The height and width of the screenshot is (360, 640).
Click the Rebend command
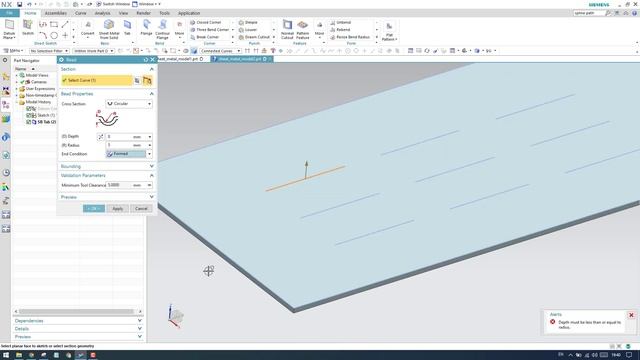tap(340, 30)
